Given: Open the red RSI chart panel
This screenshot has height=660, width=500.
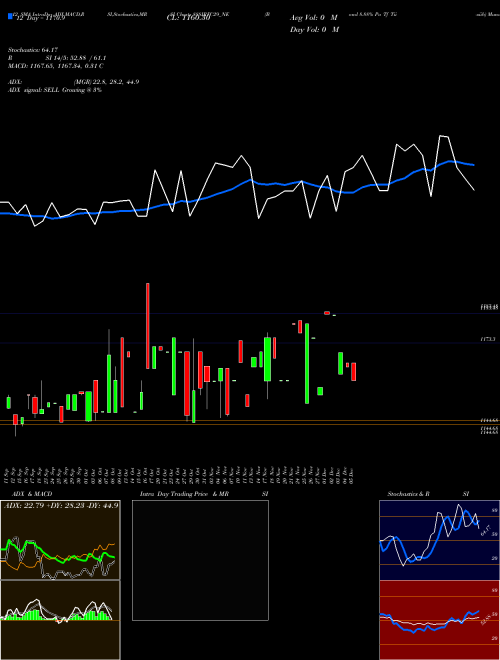Looking at the screenshot, I should pyautogui.click(x=439, y=620).
